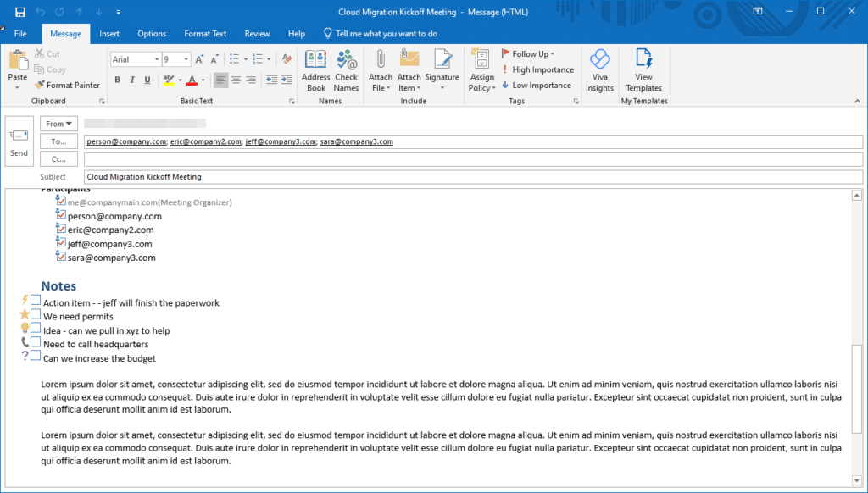Click the Save icon in title bar
This screenshot has height=493, width=868.
20,12
